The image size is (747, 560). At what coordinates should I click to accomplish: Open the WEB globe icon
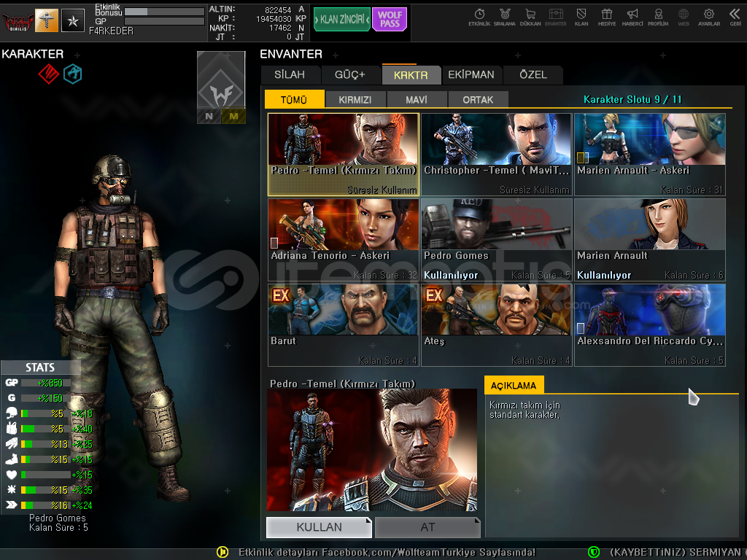tap(684, 17)
